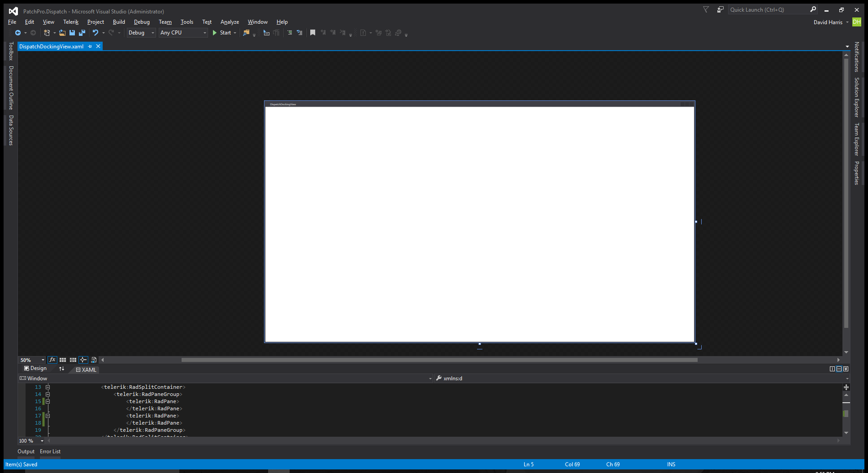Open the Error List tab
The height and width of the screenshot is (473, 868).
(x=50, y=451)
